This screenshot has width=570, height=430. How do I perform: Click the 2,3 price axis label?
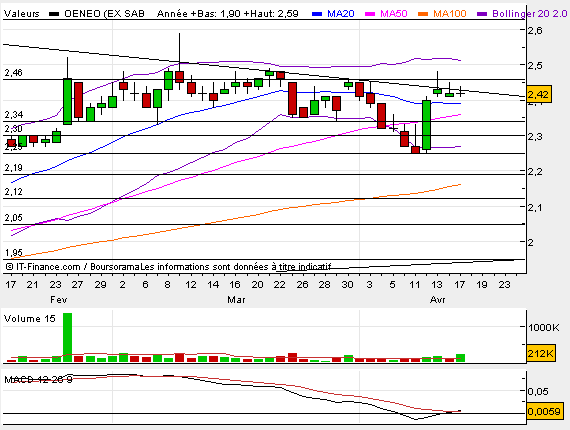[x=535, y=137]
